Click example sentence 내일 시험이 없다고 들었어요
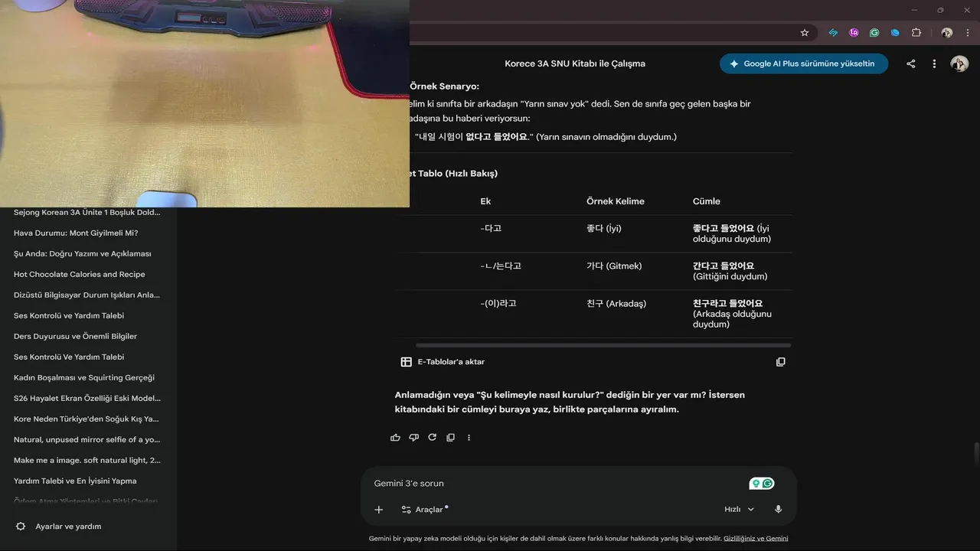This screenshot has height=551, width=980. [x=474, y=136]
